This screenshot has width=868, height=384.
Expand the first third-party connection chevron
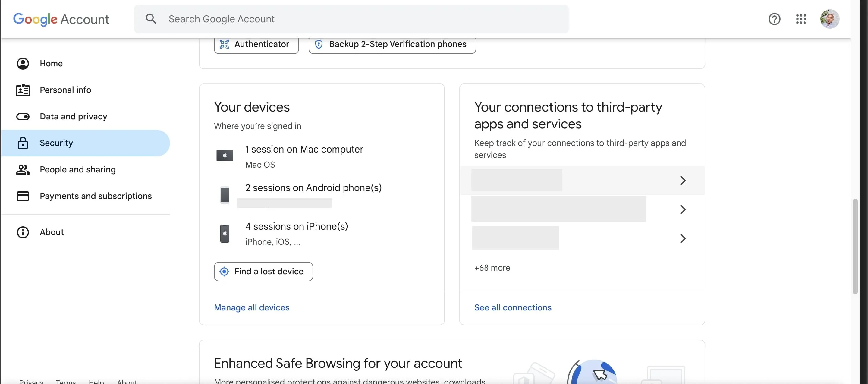point(683,181)
